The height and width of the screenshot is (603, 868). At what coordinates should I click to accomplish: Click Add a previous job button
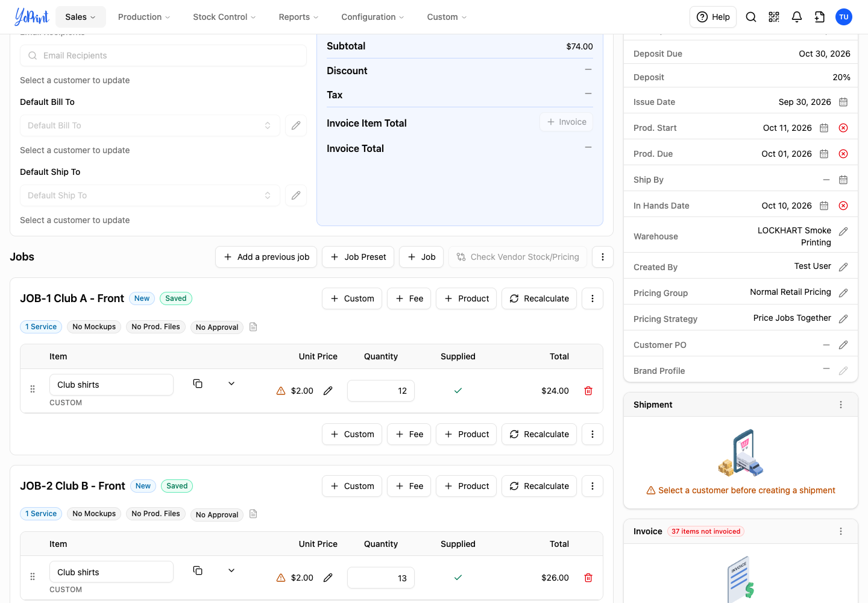(266, 257)
